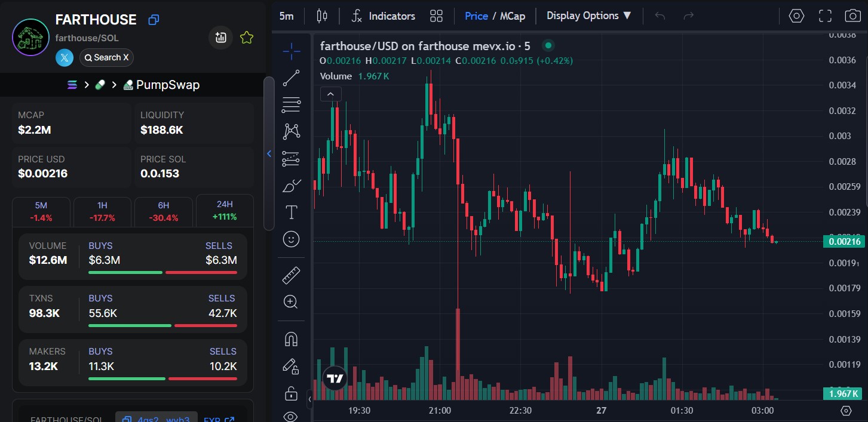Collapse the chart legend with chevron button
The image size is (868, 422).
tap(331, 94)
